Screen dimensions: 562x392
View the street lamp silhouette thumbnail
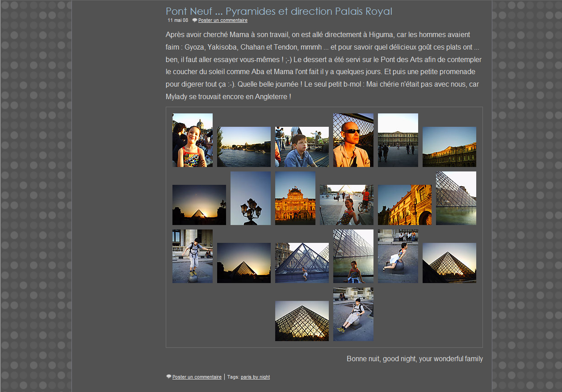(251, 198)
